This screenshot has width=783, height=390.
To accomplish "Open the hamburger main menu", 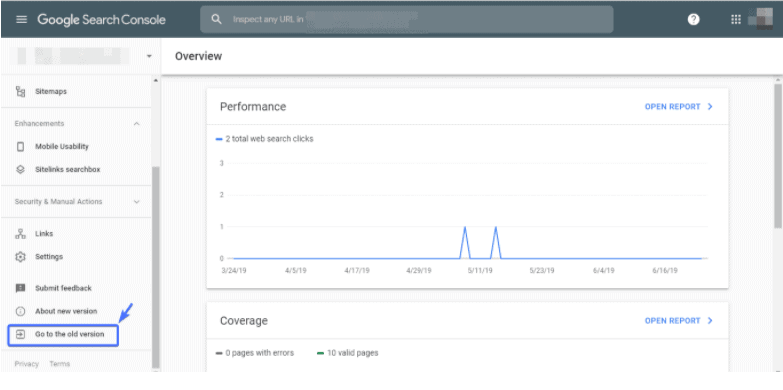I will 21,19.
